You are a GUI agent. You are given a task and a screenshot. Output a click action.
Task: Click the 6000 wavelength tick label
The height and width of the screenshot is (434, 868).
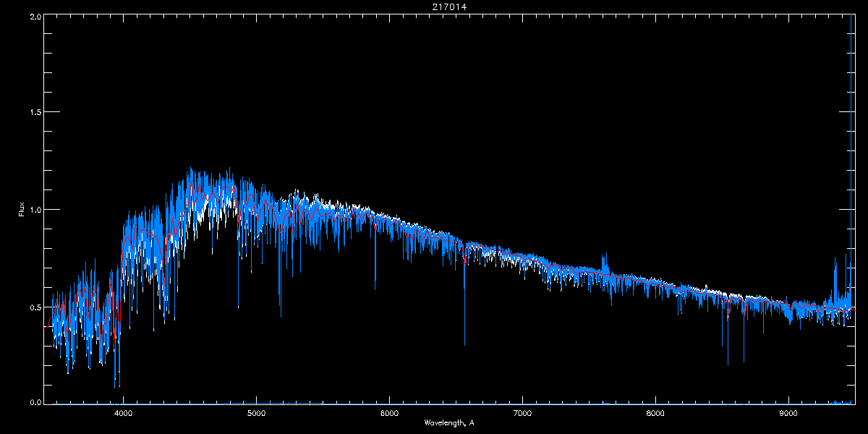[x=389, y=414]
